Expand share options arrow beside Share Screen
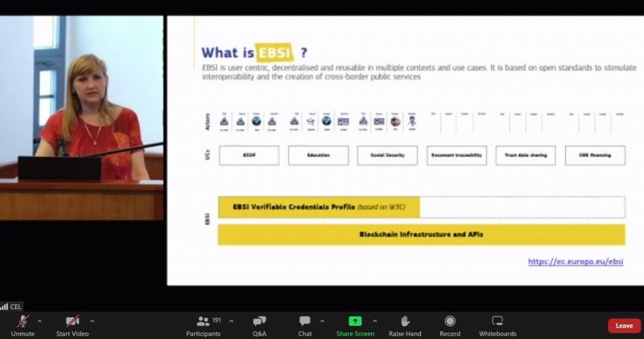The height and width of the screenshot is (339, 644). (x=374, y=320)
